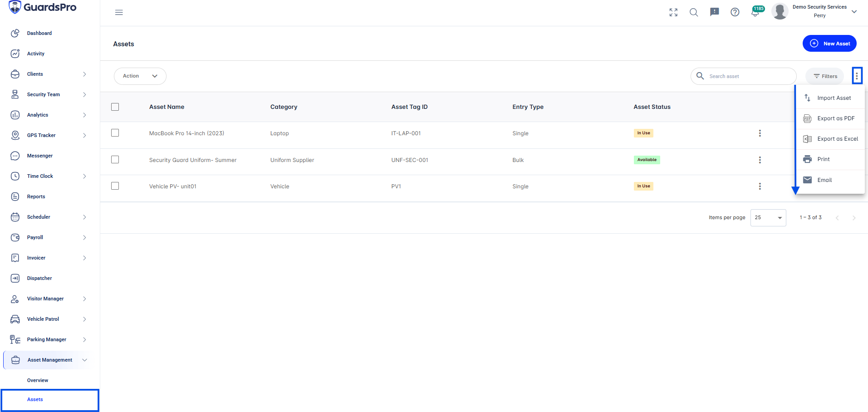
Task: Open the global search magnifier icon
Action: [694, 12]
